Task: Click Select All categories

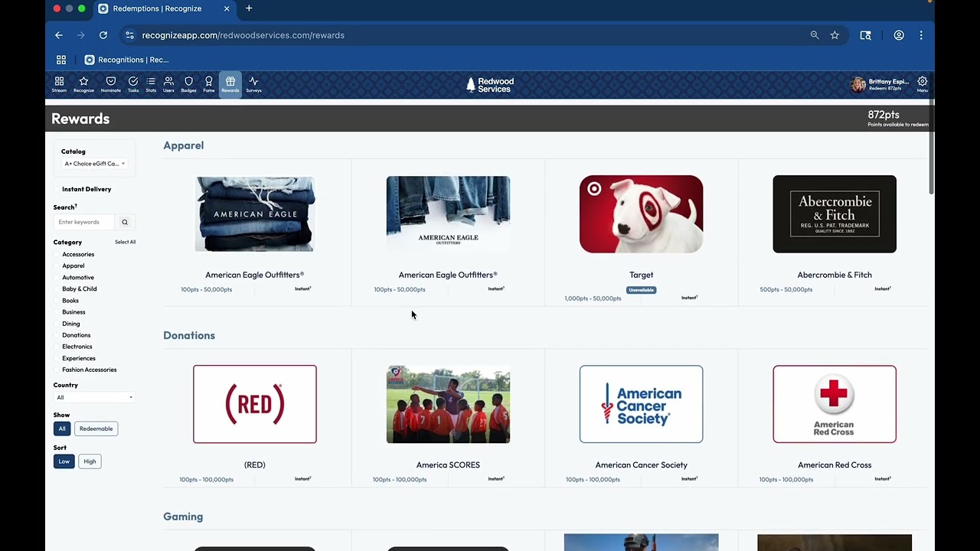Action: [x=125, y=242]
